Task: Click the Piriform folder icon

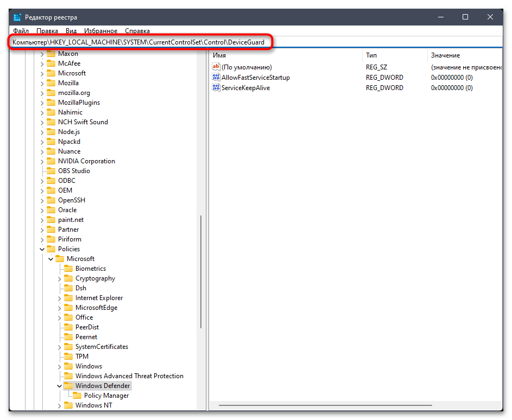Action: pos(51,239)
